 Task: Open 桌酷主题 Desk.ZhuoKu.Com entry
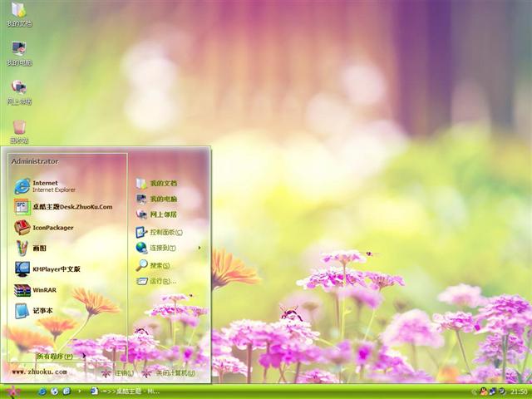(63, 207)
